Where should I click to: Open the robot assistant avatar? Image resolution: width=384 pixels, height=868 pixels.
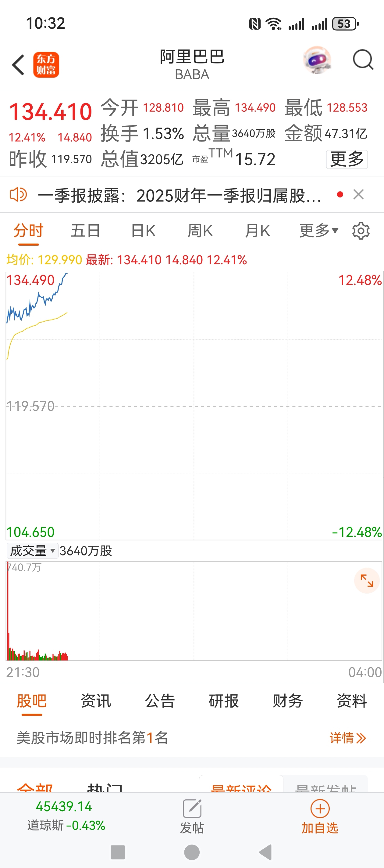point(317,60)
